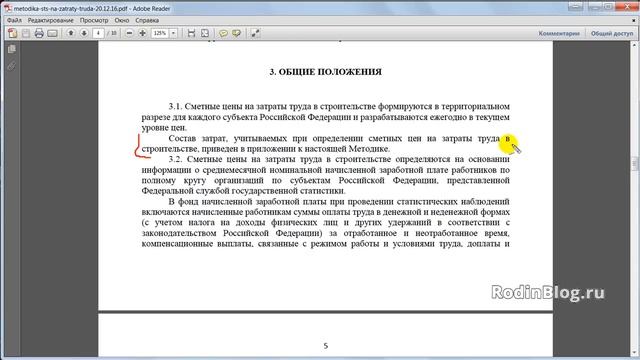Switch to read mode icon

255,33
